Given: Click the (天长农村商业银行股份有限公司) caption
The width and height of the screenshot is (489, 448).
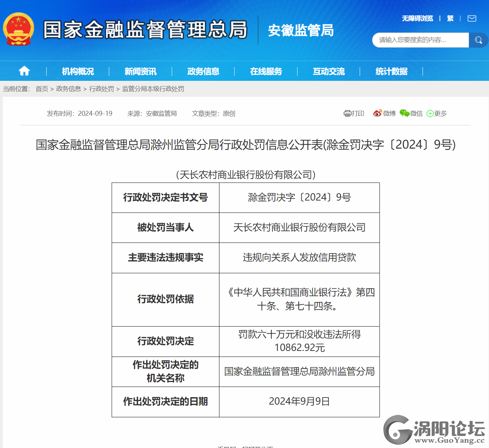Looking at the screenshot, I should tap(246, 175).
